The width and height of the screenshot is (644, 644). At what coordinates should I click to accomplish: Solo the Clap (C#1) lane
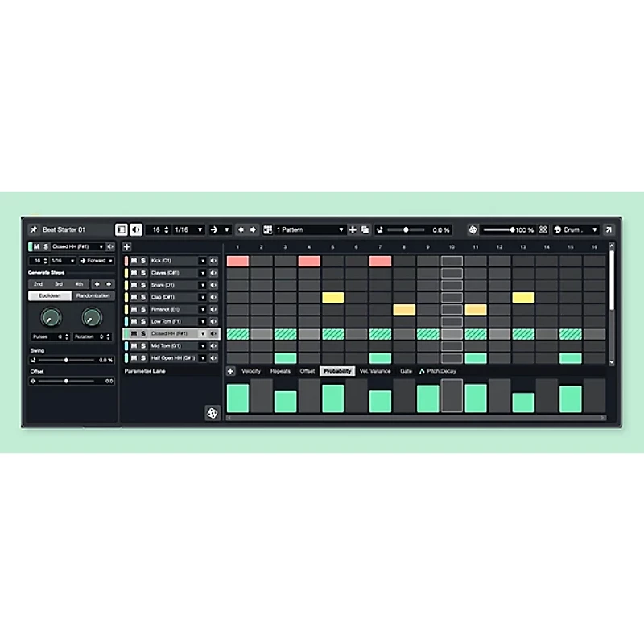point(144,297)
